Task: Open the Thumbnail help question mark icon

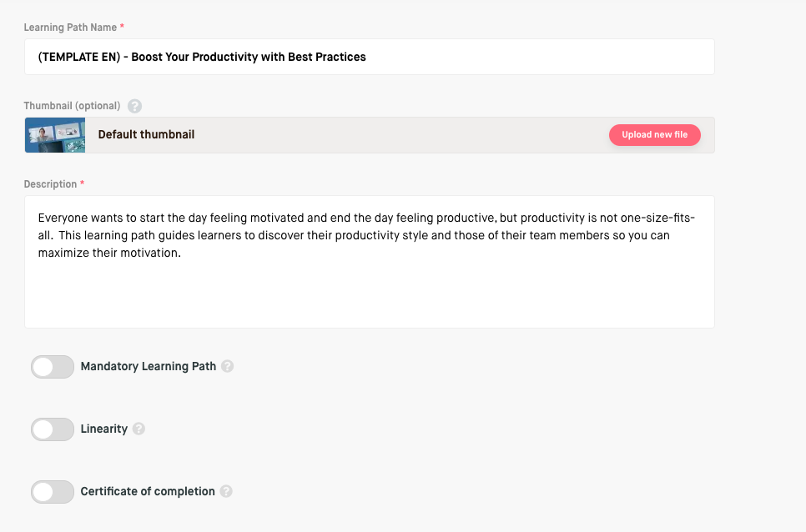Action: click(x=134, y=106)
